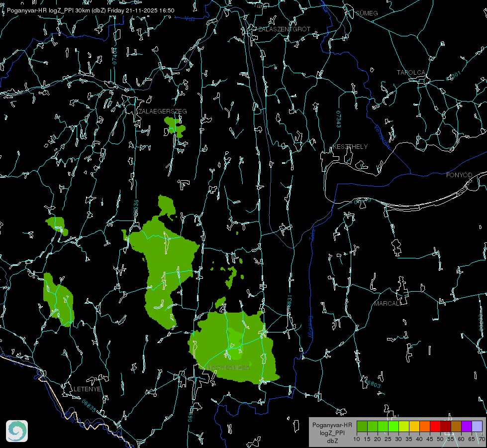Click the road number label 07343

click(338, 119)
